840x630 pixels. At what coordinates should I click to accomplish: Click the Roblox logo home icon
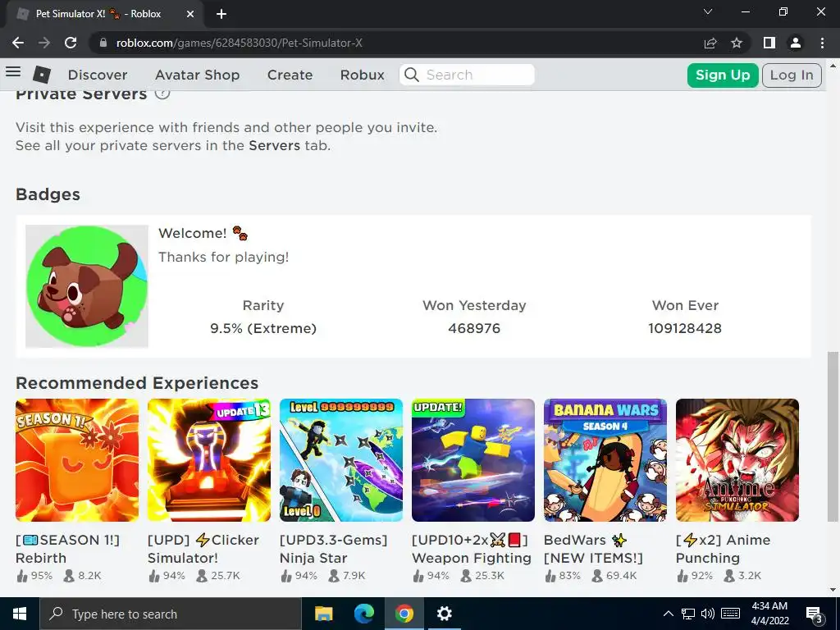(42, 75)
